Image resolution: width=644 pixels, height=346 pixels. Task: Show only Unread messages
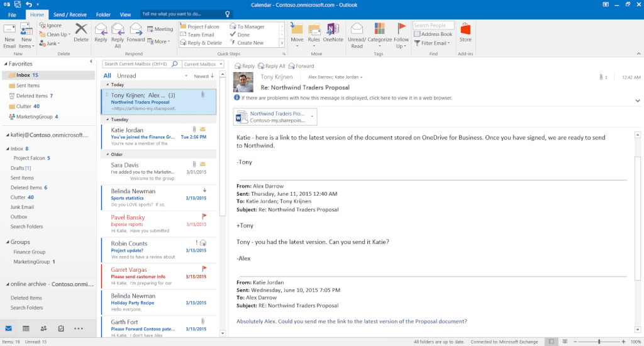coord(126,75)
